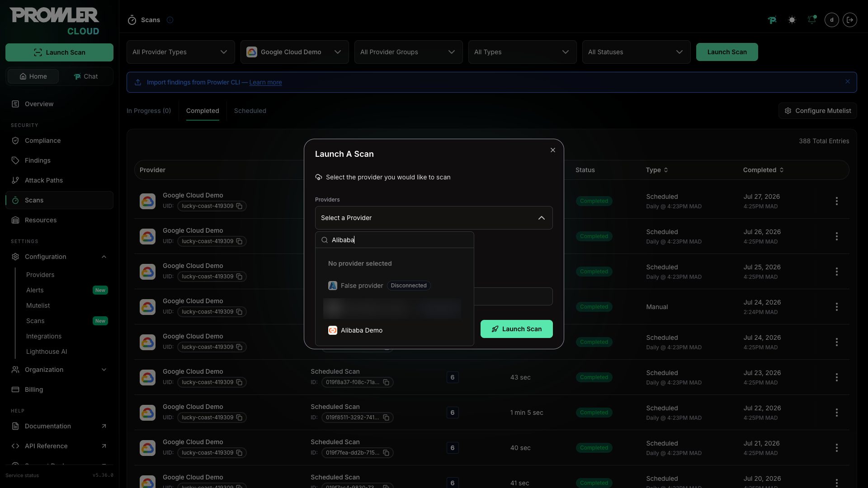Switch to the In Progress (0) tab
Image resolution: width=868 pixels, height=488 pixels.
(149, 111)
